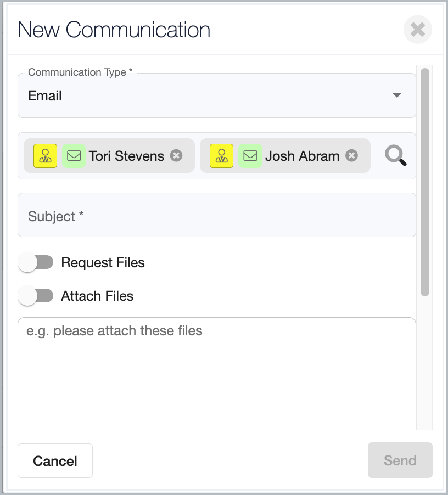Screen dimensions: 448x495
Task: Remove Josh Abram from recipients
Action: pos(351,155)
